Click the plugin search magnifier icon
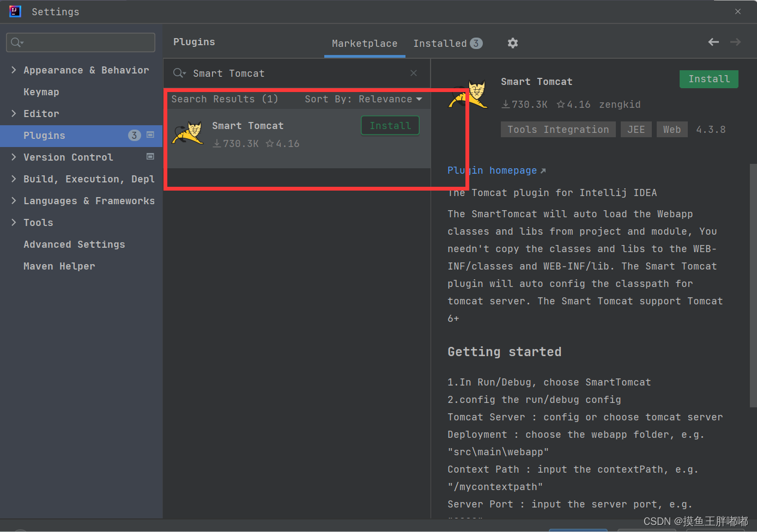This screenshot has height=532, width=757. tap(179, 73)
